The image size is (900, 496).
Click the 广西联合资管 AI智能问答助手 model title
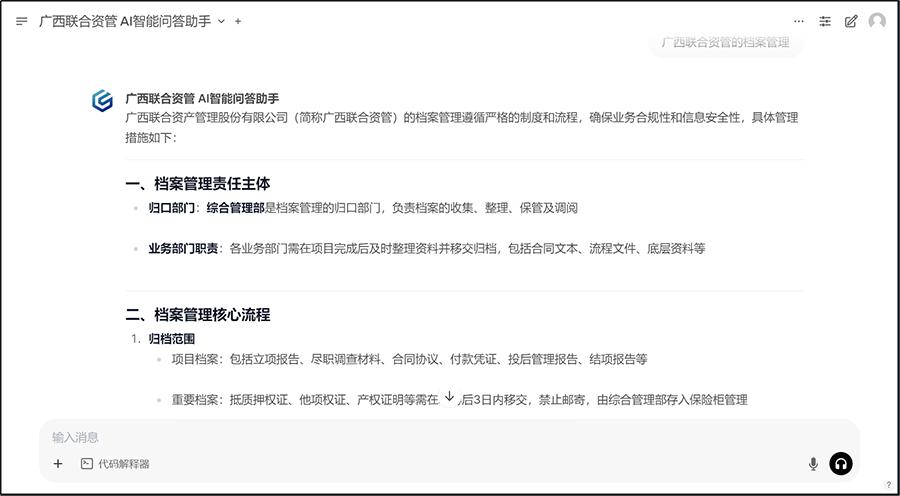125,21
